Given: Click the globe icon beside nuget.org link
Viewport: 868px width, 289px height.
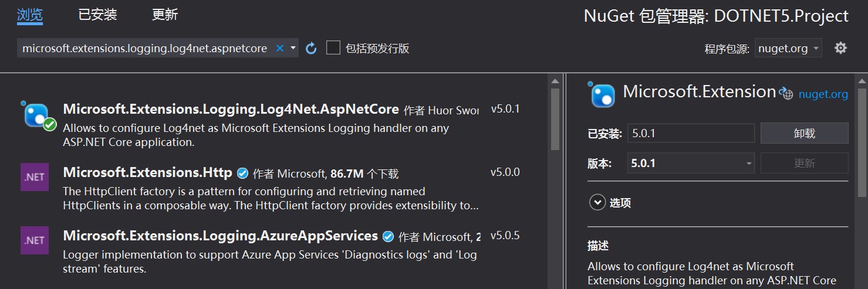Looking at the screenshot, I should click(786, 93).
